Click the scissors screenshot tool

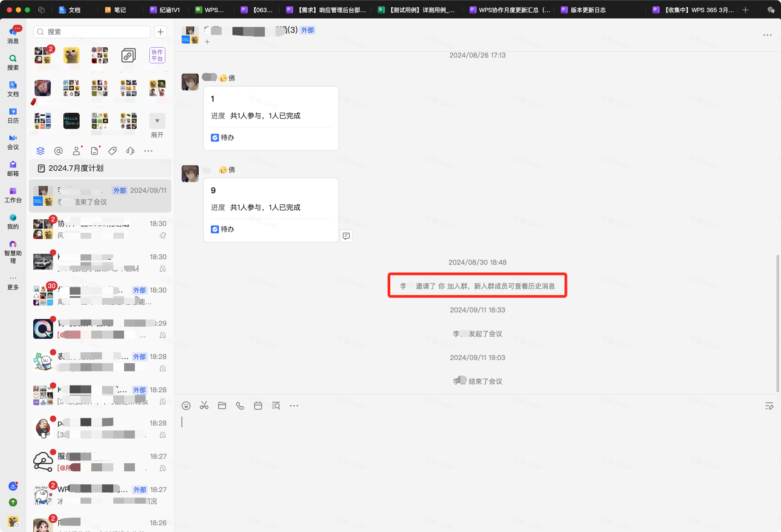click(204, 406)
